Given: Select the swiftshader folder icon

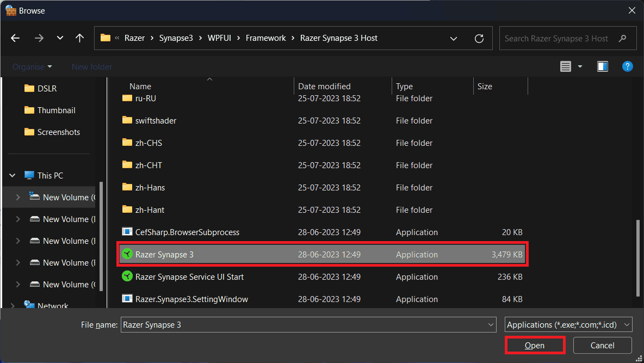Looking at the screenshot, I should [127, 120].
